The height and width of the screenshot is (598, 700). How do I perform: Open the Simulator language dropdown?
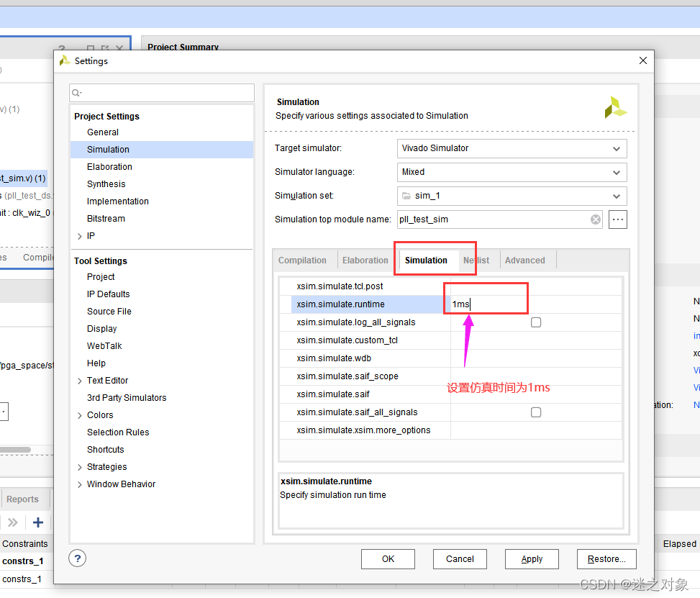click(x=512, y=172)
